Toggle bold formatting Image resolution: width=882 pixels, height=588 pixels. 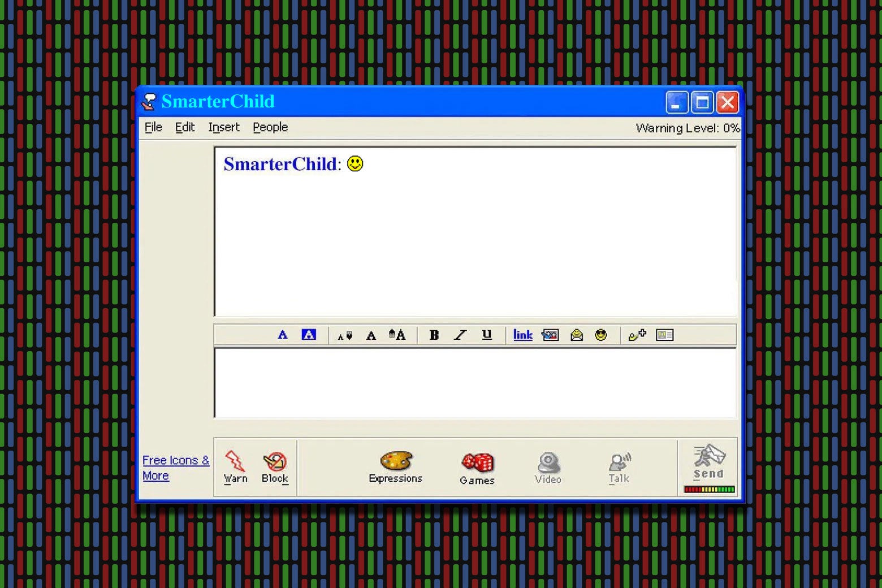pyautogui.click(x=434, y=335)
